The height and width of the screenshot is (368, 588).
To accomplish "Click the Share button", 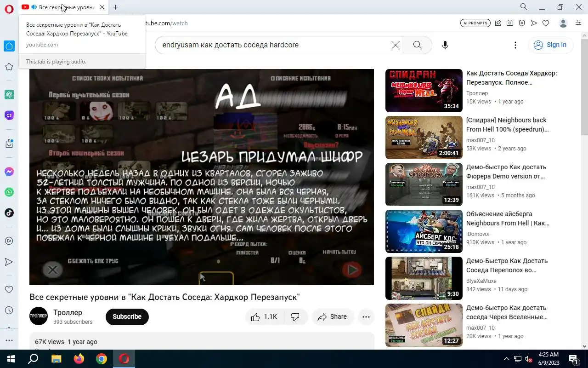I will 332,316.
